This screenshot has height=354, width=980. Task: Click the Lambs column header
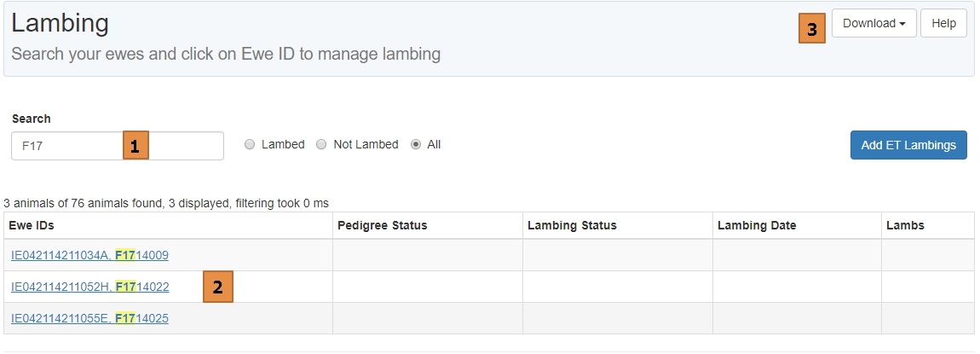(906, 226)
